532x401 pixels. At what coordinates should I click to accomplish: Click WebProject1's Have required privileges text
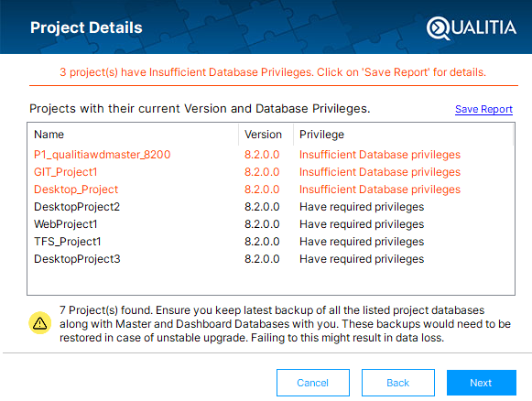[362, 224]
